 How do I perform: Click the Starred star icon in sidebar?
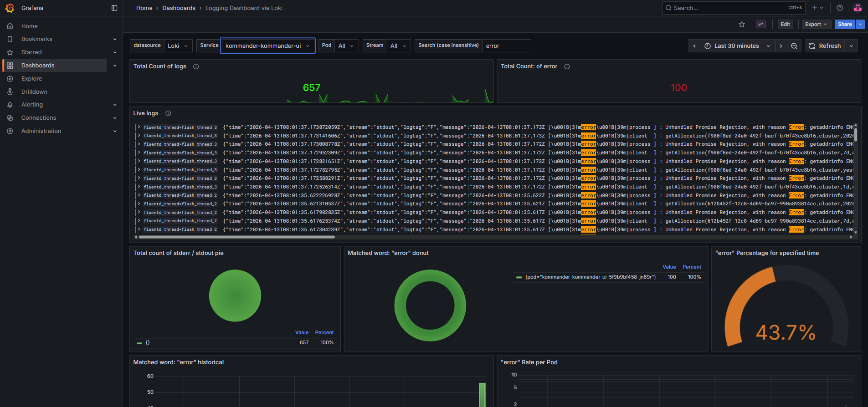coord(10,52)
